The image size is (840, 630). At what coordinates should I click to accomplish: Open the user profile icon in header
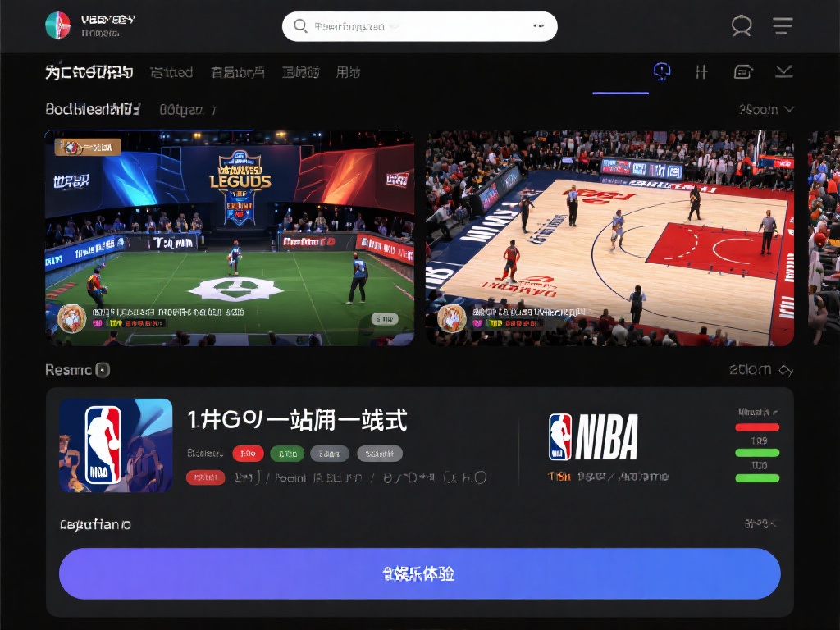click(742, 26)
